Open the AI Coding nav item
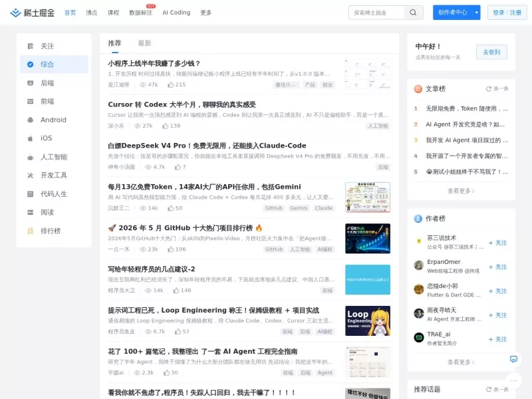 click(x=176, y=13)
